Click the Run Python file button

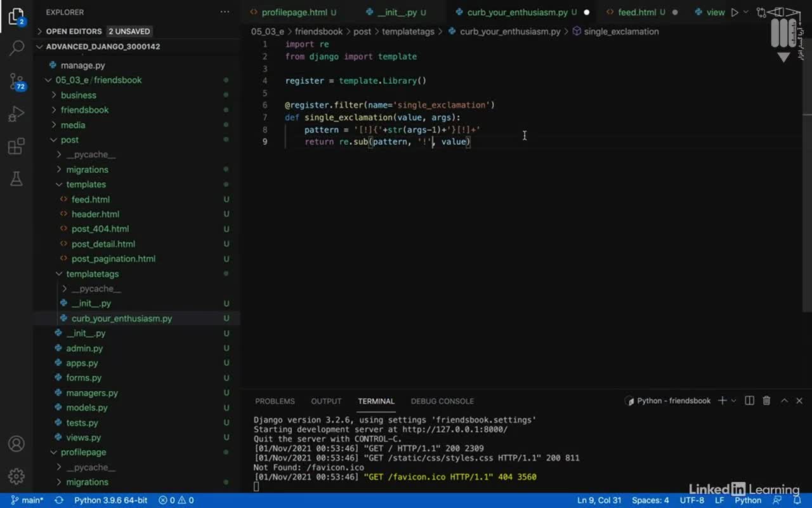(734, 12)
